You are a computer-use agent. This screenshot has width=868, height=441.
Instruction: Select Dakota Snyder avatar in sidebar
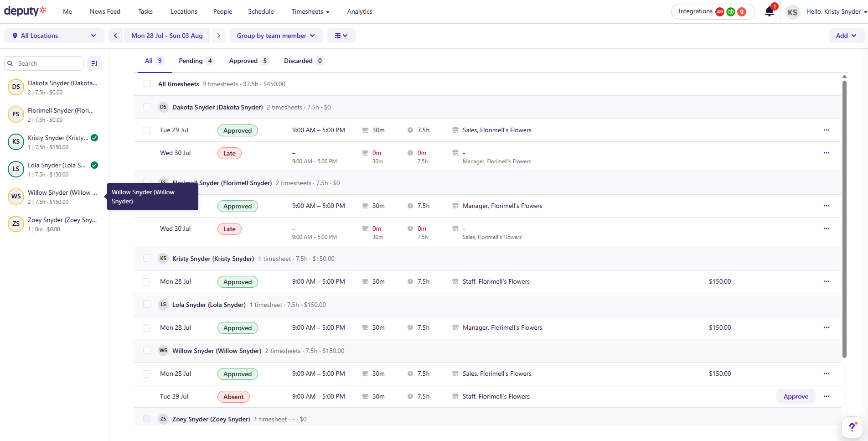(x=16, y=87)
